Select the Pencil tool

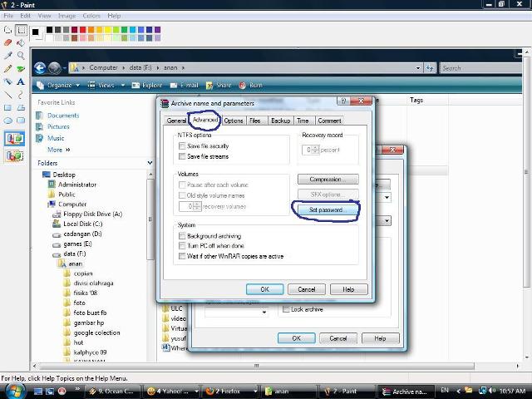tap(7, 68)
